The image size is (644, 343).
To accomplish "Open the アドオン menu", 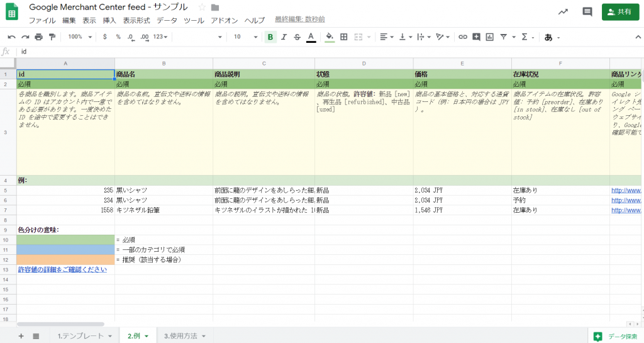I will click(x=225, y=20).
